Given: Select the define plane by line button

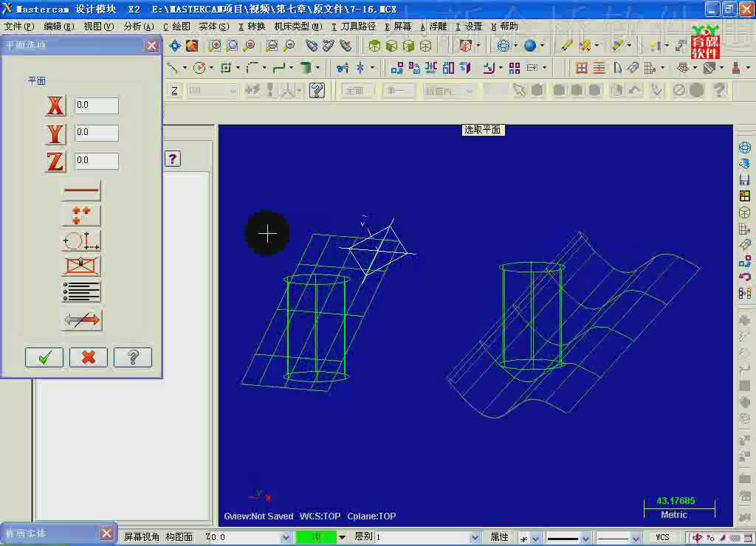Looking at the screenshot, I should pos(81,191).
